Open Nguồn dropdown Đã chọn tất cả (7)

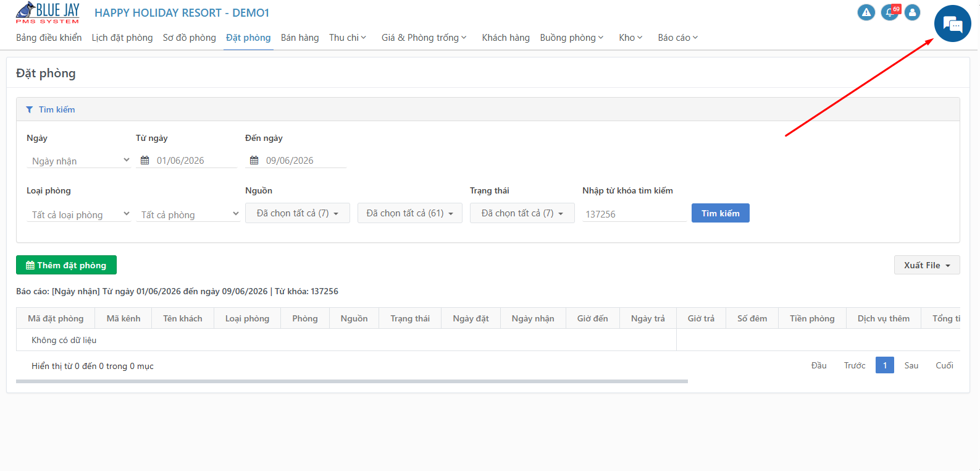click(x=298, y=213)
